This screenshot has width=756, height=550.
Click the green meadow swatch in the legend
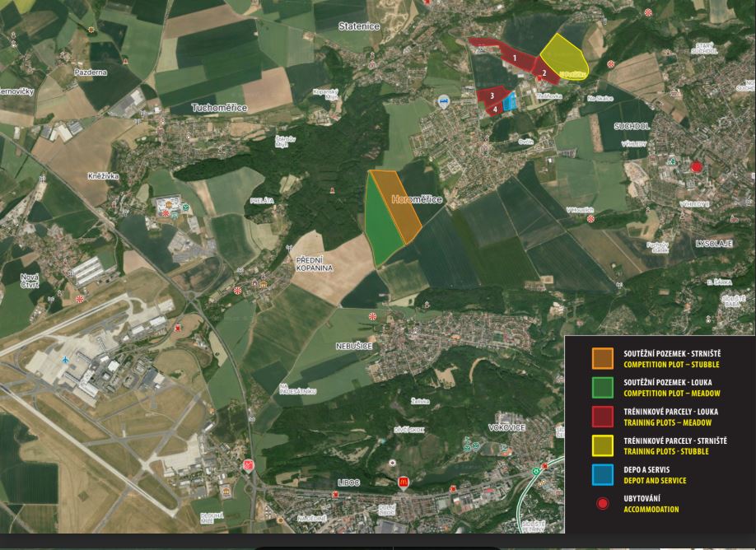[x=603, y=388]
